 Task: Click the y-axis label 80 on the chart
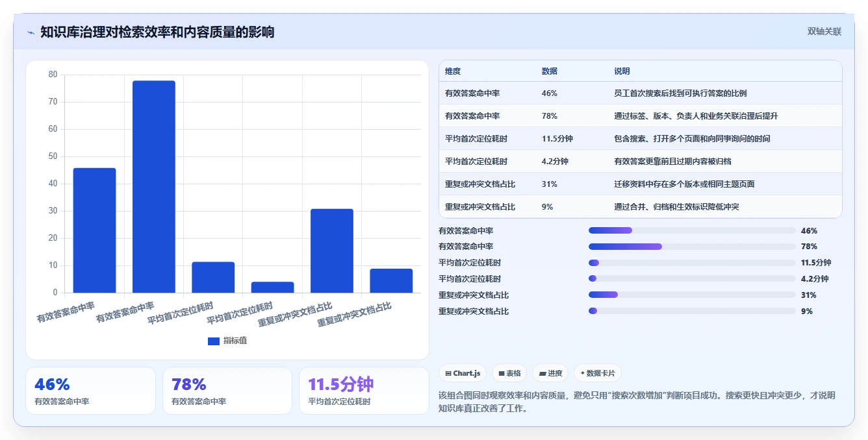53,75
